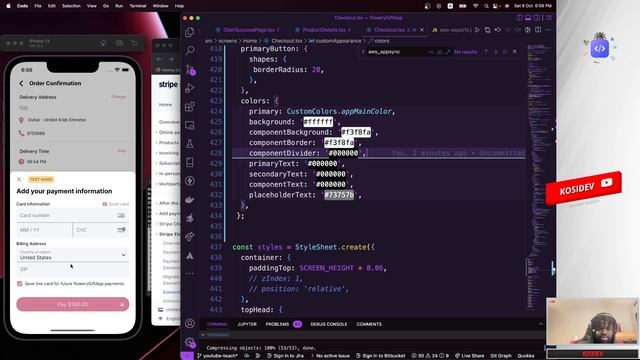Open the DEBUG CONSOLE panel tab
This screenshot has width=640, height=360.
329,324
